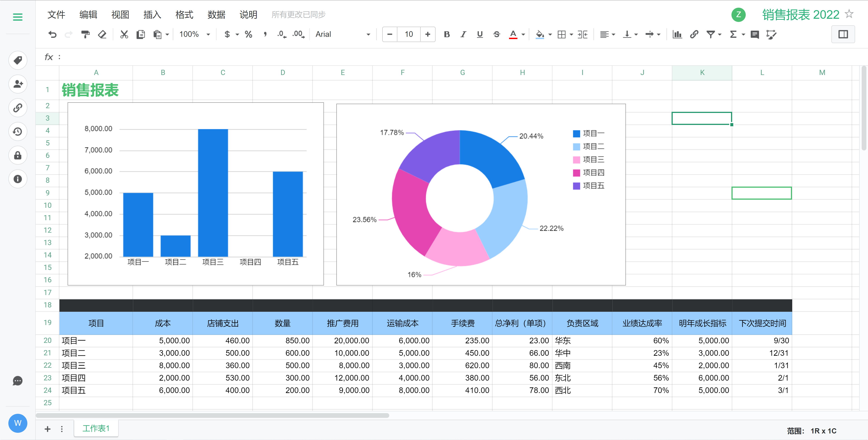
Task: Open the text color red A swatch
Action: (513, 34)
